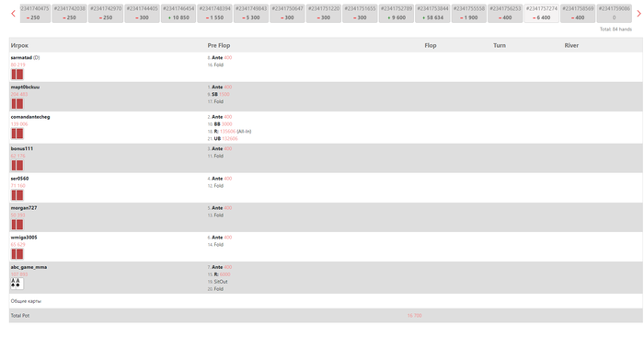Click player name sarmatad
Image resolution: width=644 pixels, height=338 pixels.
coord(21,58)
